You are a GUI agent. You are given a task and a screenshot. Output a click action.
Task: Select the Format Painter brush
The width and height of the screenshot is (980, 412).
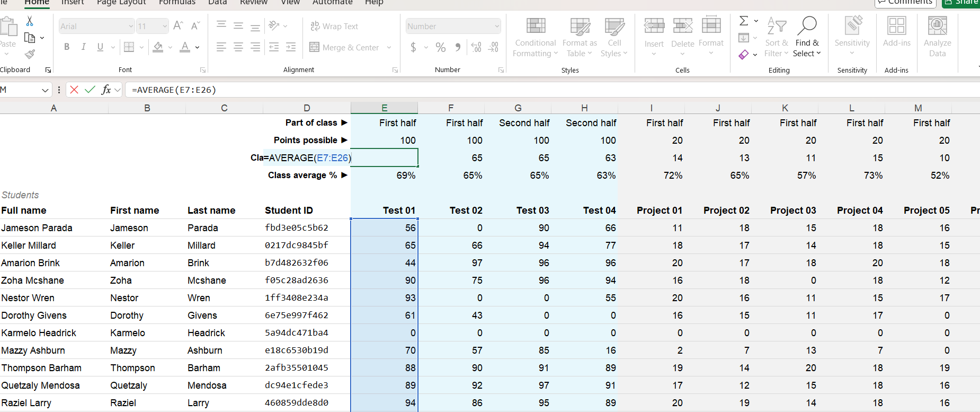pyautogui.click(x=30, y=54)
